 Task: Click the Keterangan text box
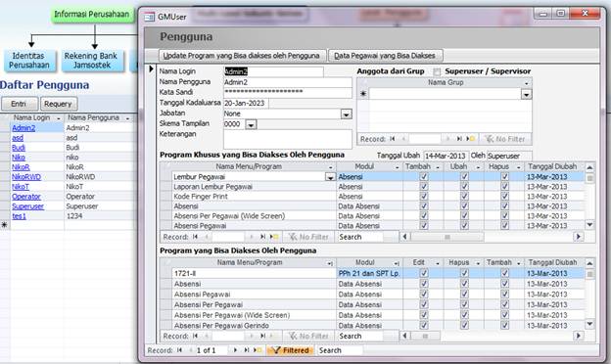(288, 139)
